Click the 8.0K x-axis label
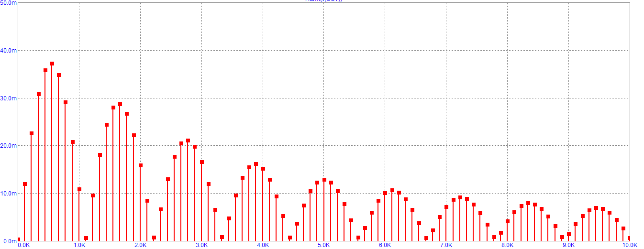The image size is (644, 249). [x=508, y=245]
